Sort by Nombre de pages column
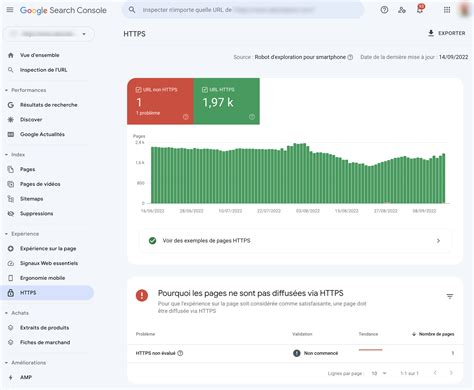 coord(433,334)
